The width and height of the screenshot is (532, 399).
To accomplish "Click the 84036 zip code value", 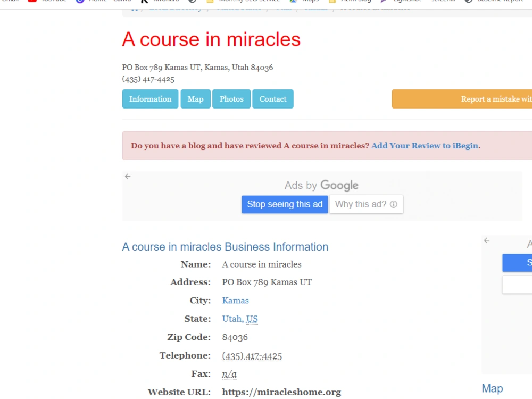I will [x=235, y=337].
